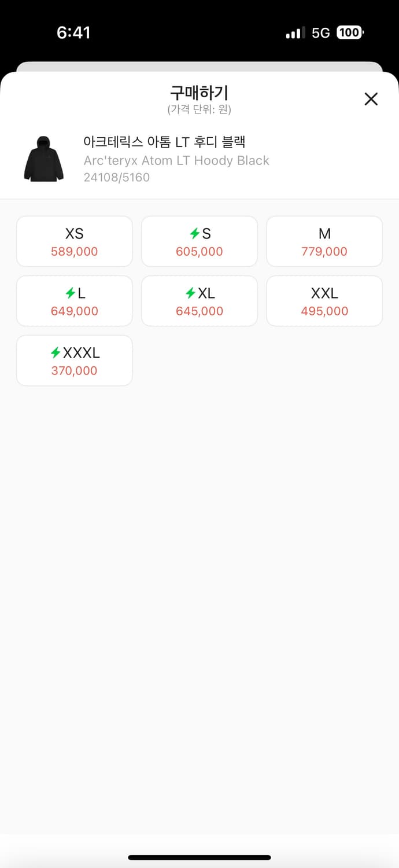
Task: Tap the model number 24108/5160
Action: tap(117, 177)
